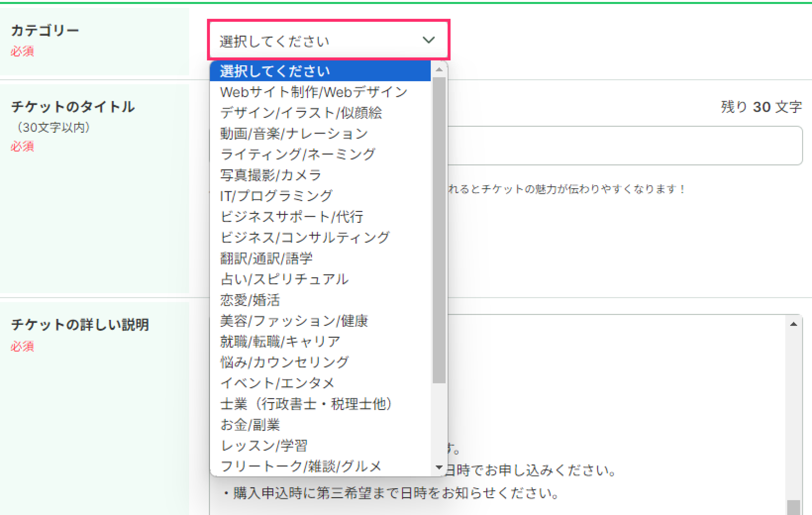Select デザイン/イラスト/似顔絵 category
The height and width of the screenshot is (515, 812).
coord(301,113)
